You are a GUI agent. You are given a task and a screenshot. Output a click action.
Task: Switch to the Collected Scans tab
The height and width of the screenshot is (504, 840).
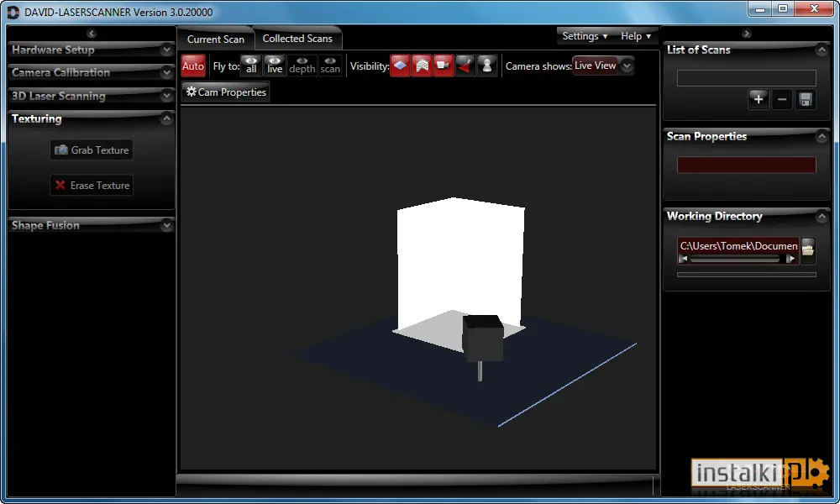(x=297, y=39)
